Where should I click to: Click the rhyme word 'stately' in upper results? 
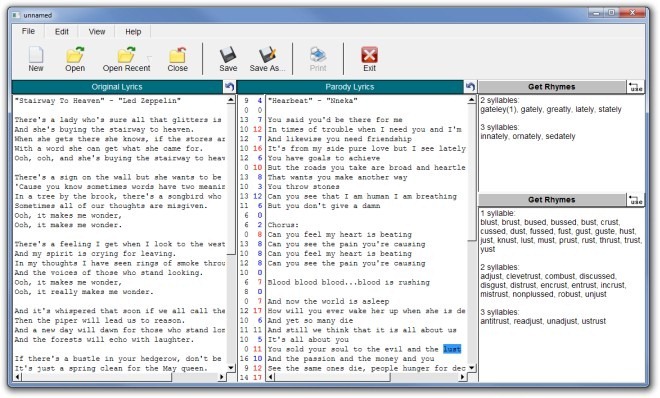[x=609, y=109]
